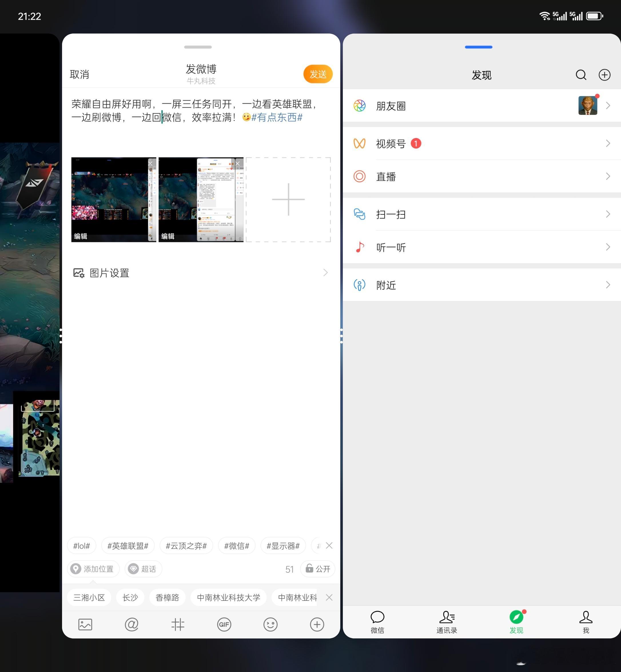
Task: Expand the 附近 row chevron
Action: point(608,285)
